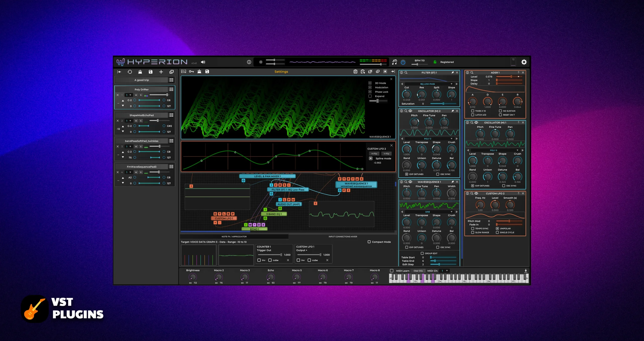Mute audio with the speaker icon
644x341 pixels.
pyautogui.click(x=203, y=62)
